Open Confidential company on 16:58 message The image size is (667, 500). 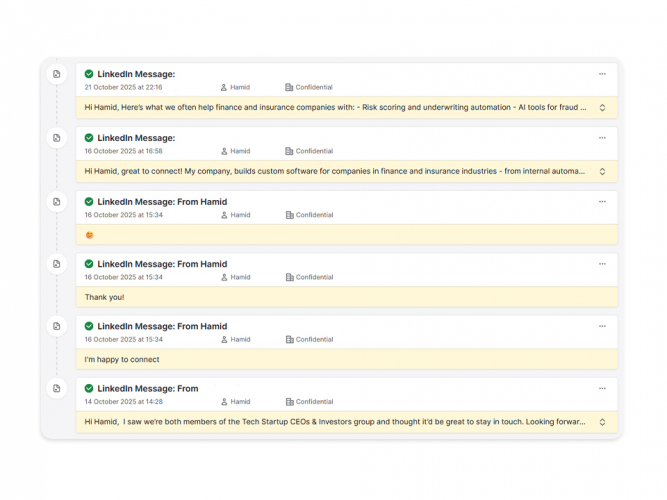[x=314, y=151]
